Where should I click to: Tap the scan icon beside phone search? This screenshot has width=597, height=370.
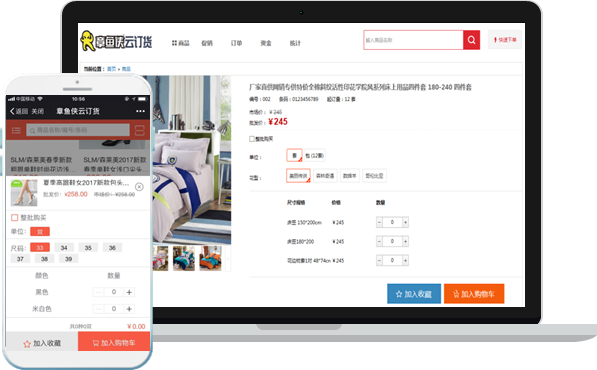click(x=140, y=130)
